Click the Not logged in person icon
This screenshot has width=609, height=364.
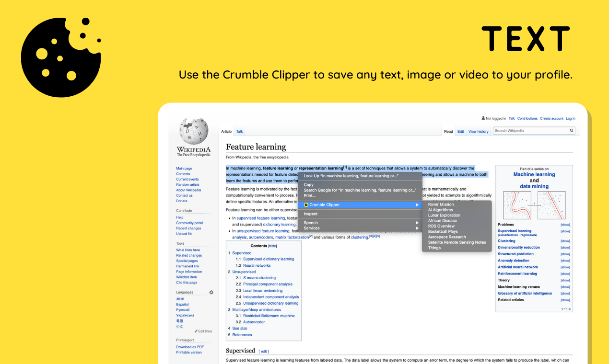point(484,118)
